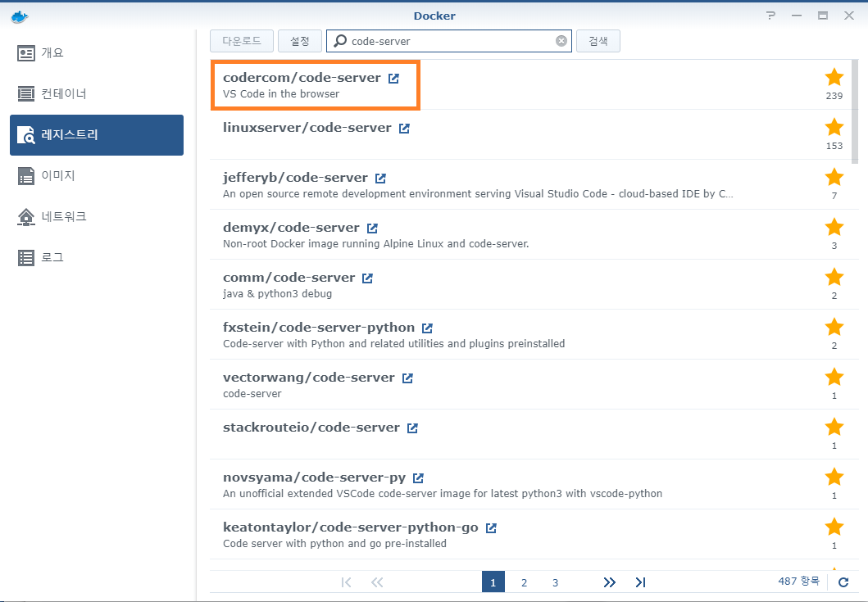This screenshot has width=868, height=602.
Task: Click 'VS Code in the browser' description
Action: pyautogui.click(x=281, y=94)
